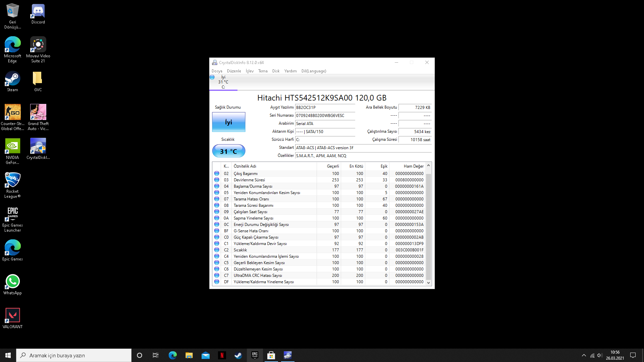Viewport: 644px width, 362px height.
Task: Click the Ham Değer column header
Action: [x=413, y=166]
